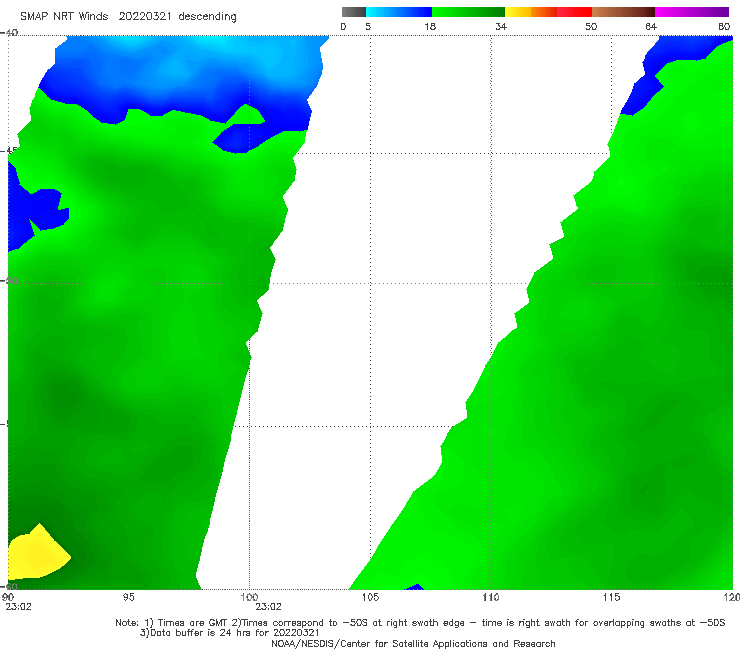Click the date '20220321' in the title
The width and height of the screenshot is (740, 650).
point(145,17)
